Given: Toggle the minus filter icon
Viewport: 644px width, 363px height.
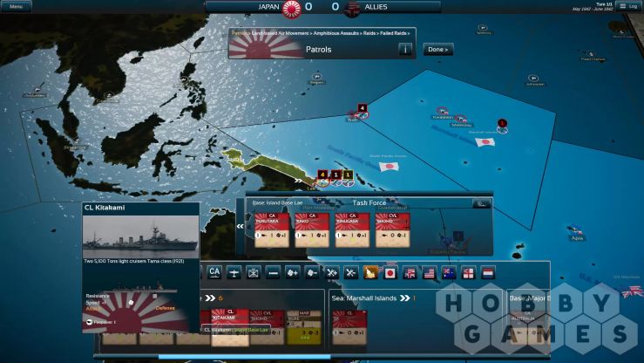Looking at the screenshot, I should point(273,272).
